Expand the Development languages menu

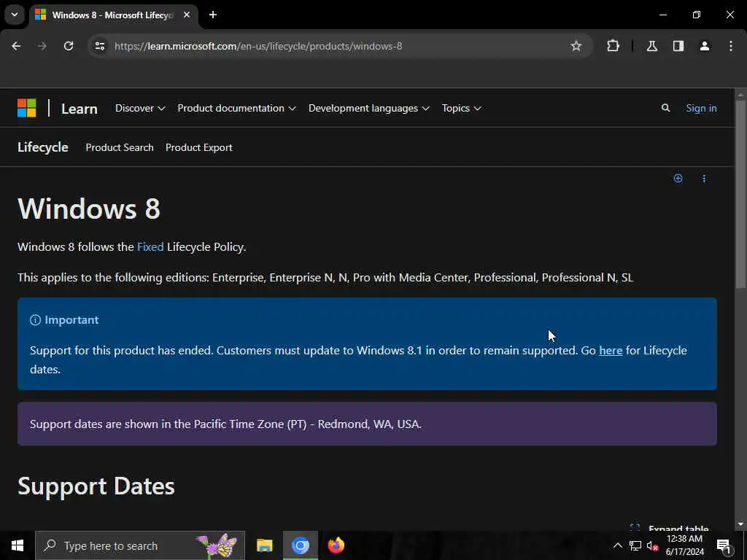(x=368, y=108)
